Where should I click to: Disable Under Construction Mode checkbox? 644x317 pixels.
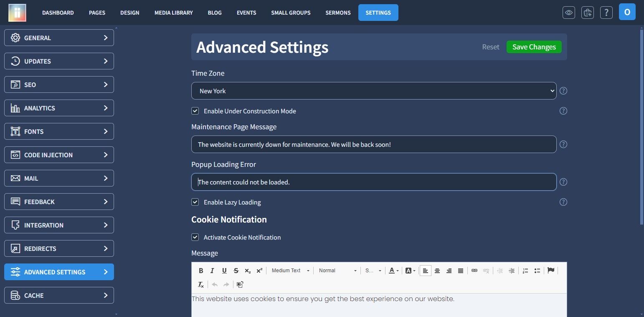coord(195,111)
